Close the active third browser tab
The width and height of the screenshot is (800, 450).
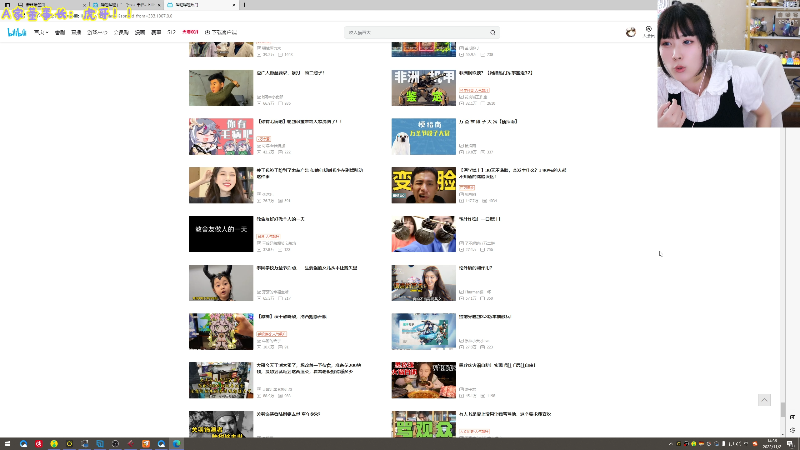coord(234,5)
